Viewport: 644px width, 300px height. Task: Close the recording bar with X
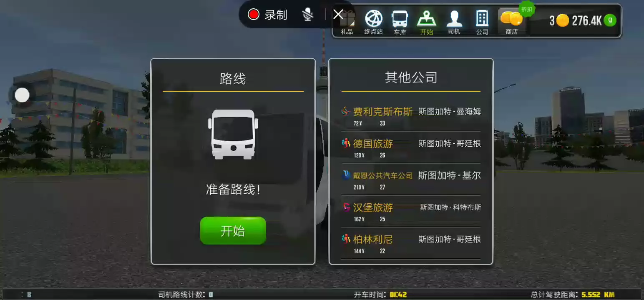[x=338, y=15]
